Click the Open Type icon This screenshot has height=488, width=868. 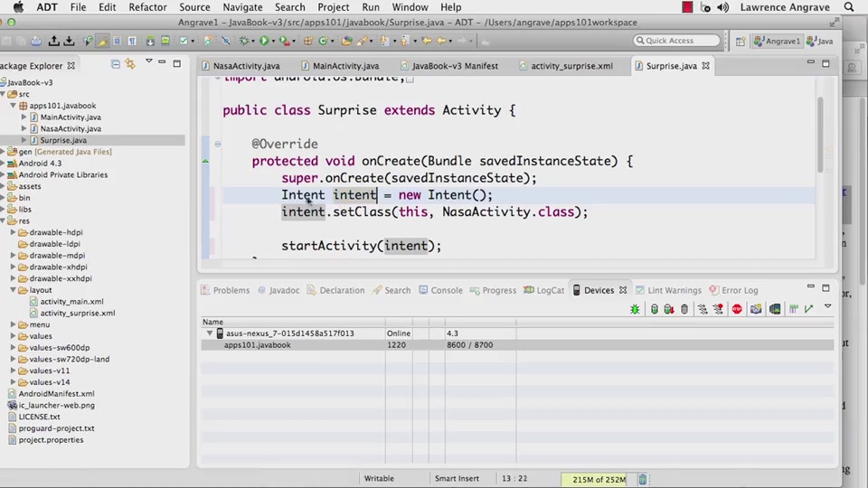tap(346, 41)
